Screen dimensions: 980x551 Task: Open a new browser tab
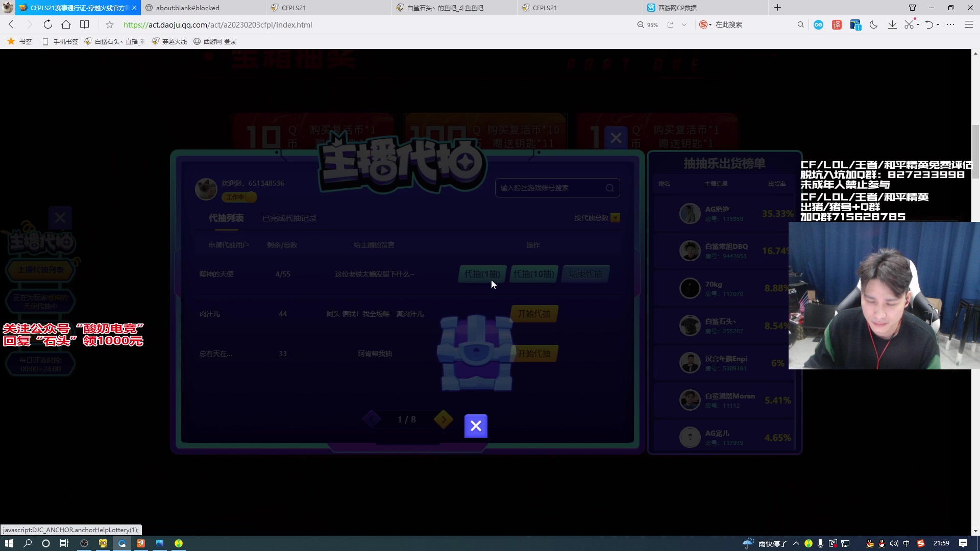777,8
